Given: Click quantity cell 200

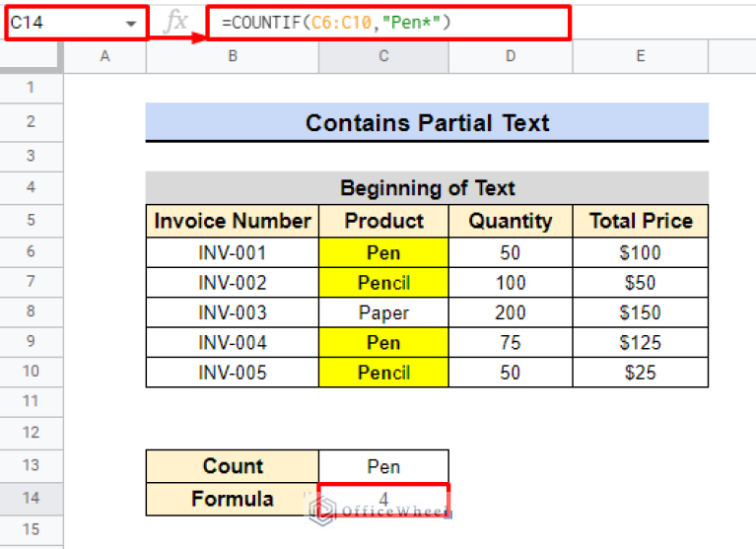Looking at the screenshot, I should (x=511, y=312).
